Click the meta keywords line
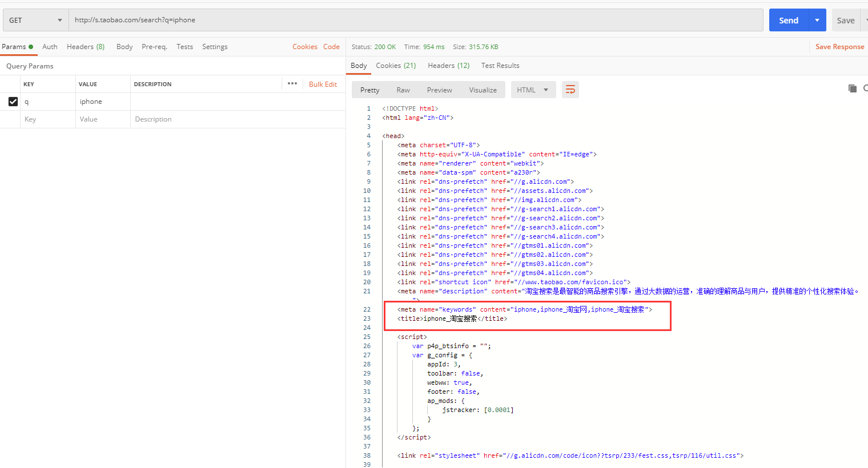The height and width of the screenshot is (468, 868). click(x=525, y=309)
